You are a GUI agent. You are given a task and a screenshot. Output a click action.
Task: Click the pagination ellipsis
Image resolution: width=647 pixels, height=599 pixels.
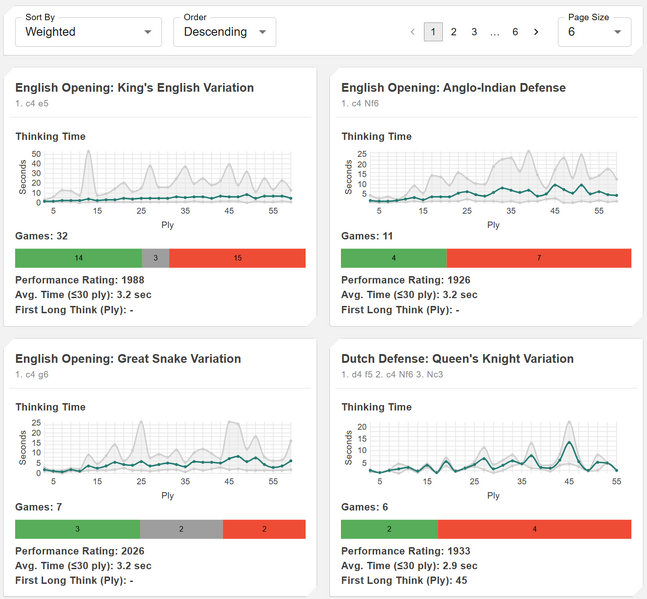point(495,32)
